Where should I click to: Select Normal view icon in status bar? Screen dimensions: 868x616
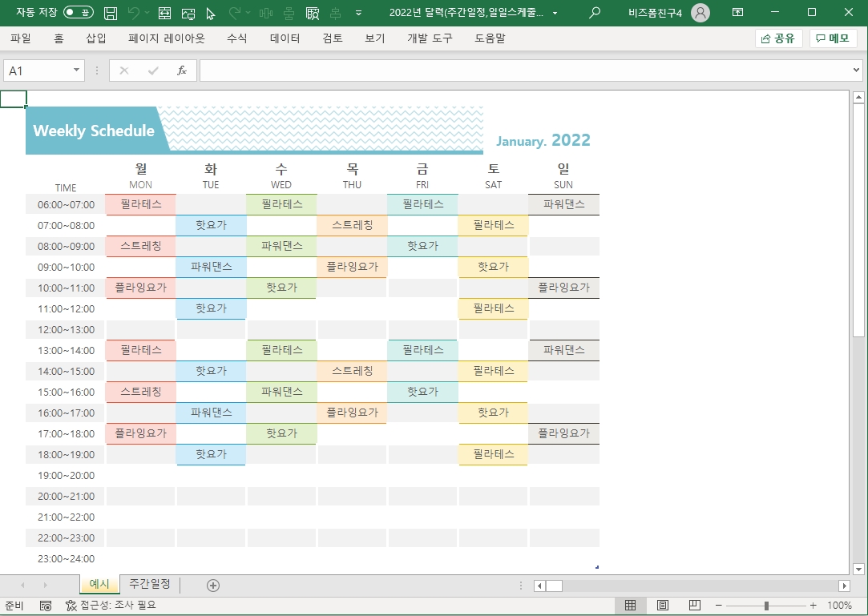631,606
